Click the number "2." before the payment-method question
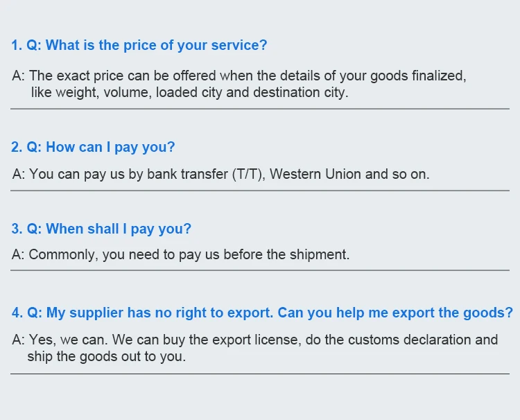520x420 pixels. pos(17,147)
